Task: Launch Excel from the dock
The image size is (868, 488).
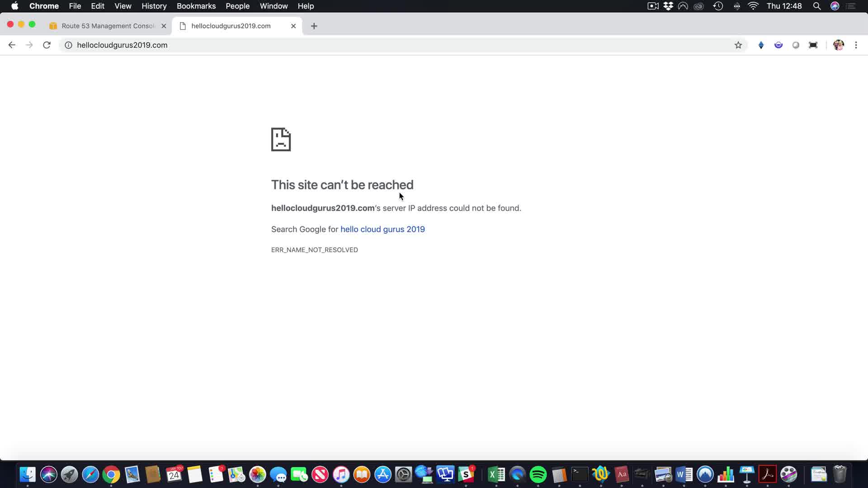Action: [x=496, y=474]
